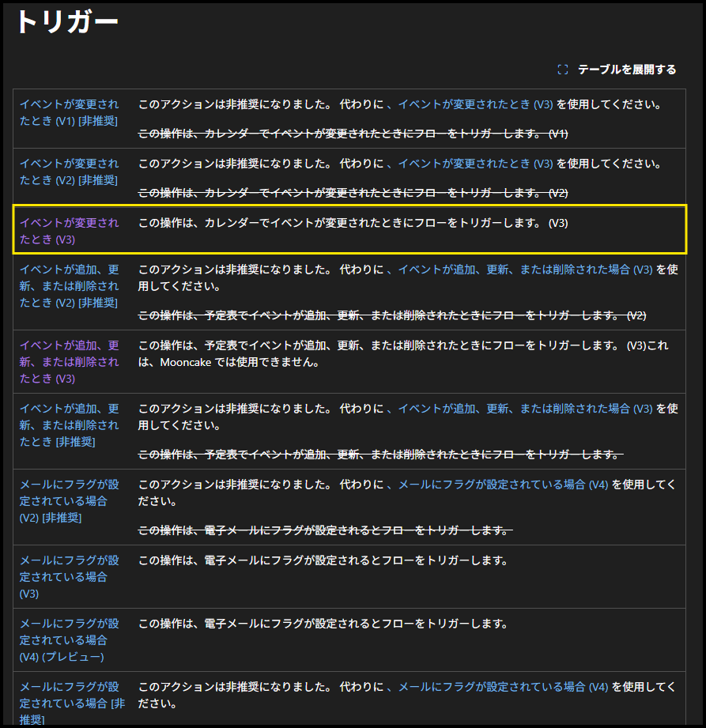The width and height of the screenshot is (706, 728).
Task: Click the expand table icon
Action: point(563,70)
